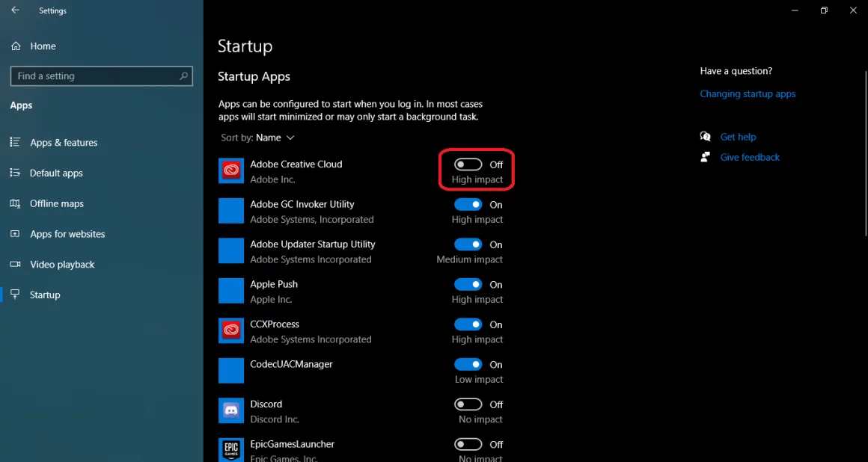Click the Adobe Updater Startup Utility icon
The image size is (868, 462).
[x=230, y=250]
